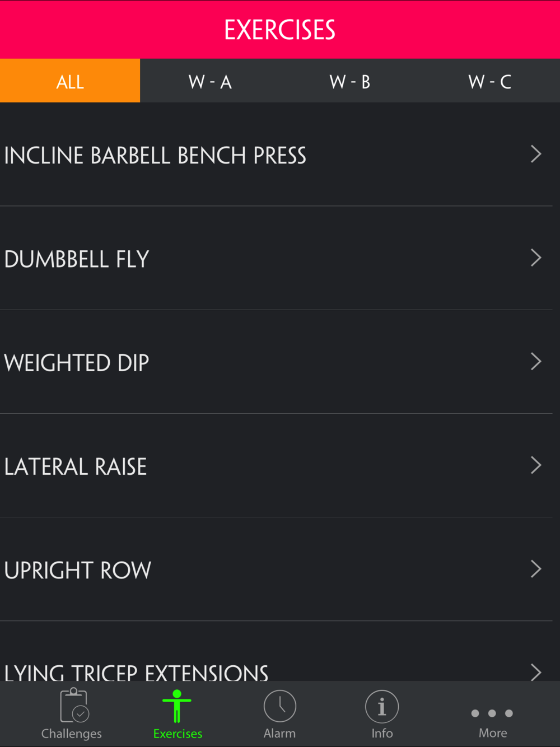560x747 pixels.
Task: Tap the green Exercises figure icon
Action: point(177,707)
